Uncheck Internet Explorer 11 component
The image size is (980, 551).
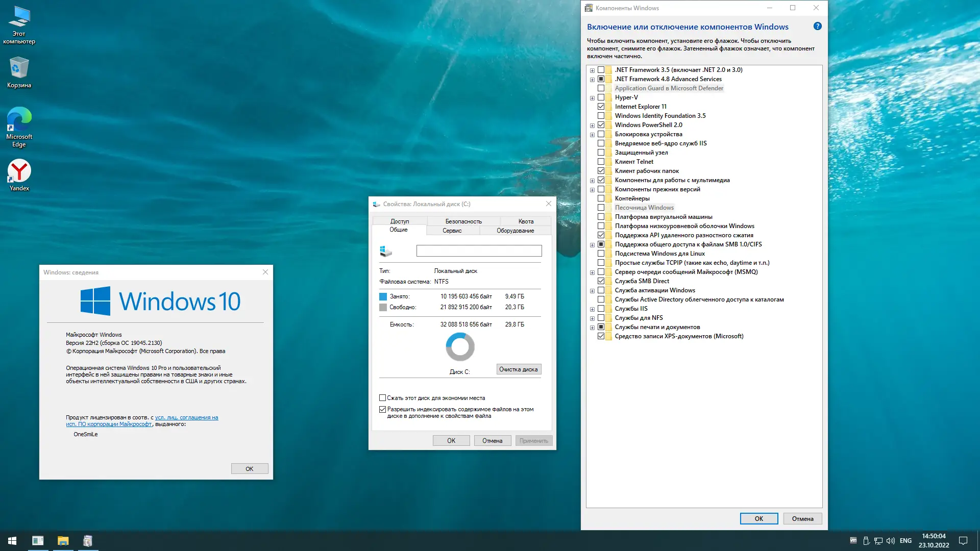click(x=601, y=107)
